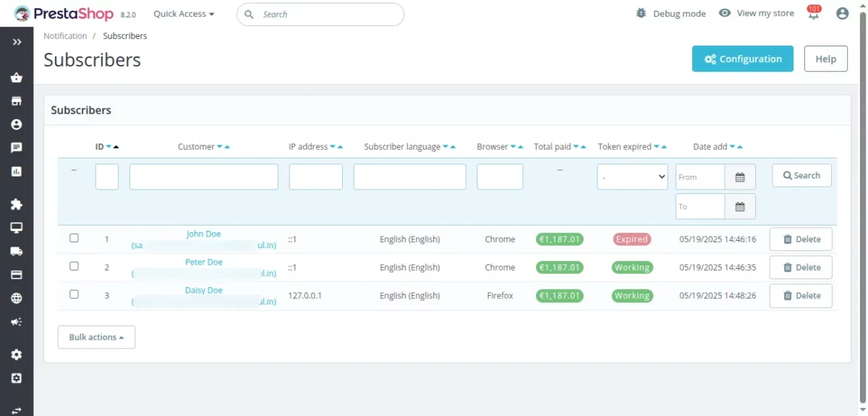This screenshot has height=416, width=868.
Task: Sort Customer column descending arrow
Action: click(x=220, y=147)
